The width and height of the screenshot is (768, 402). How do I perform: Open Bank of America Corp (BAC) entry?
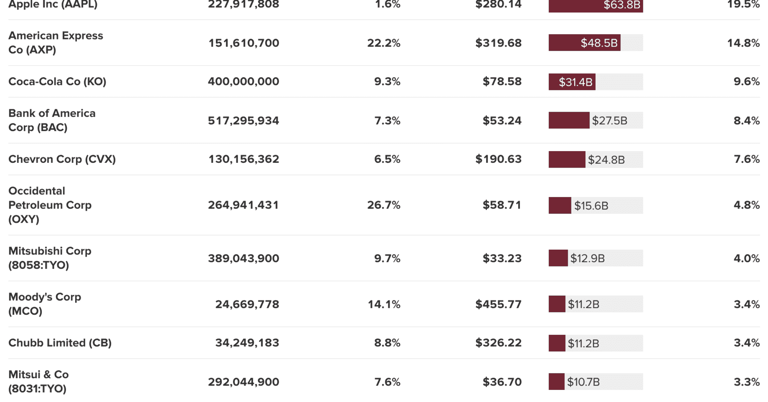[52, 120]
